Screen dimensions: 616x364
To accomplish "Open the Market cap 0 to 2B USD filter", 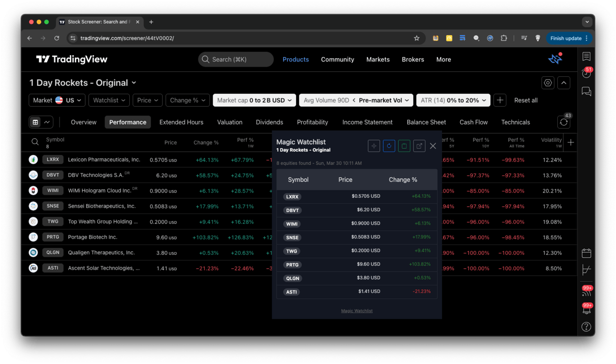I will 254,100.
